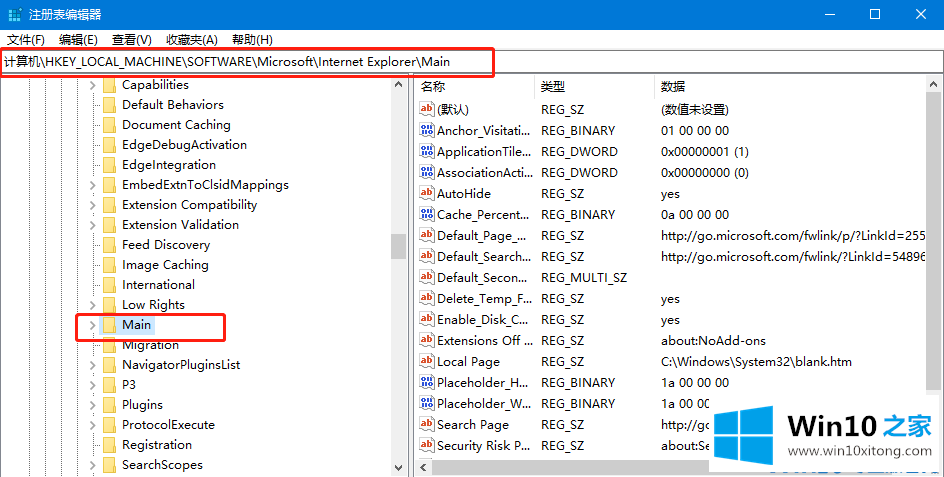Click the Extensions Off string icon
The image size is (944, 477).
[427, 340]
